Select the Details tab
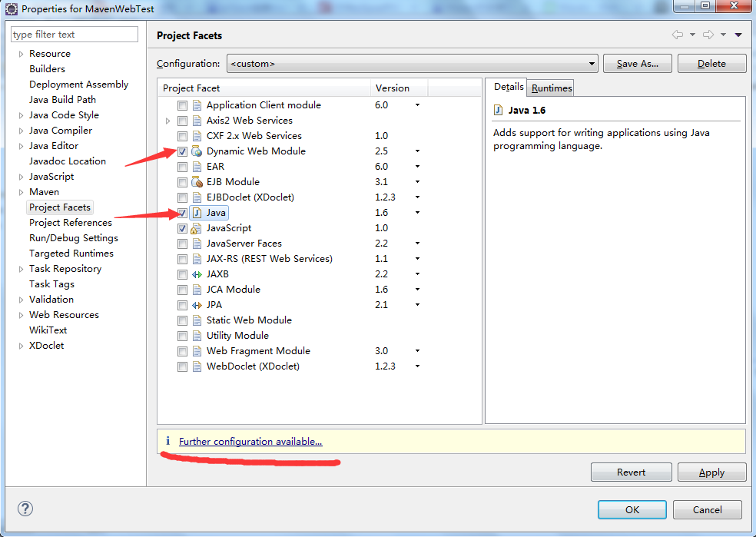The height and width of the screenshot is (537, 756). point(508,87)
